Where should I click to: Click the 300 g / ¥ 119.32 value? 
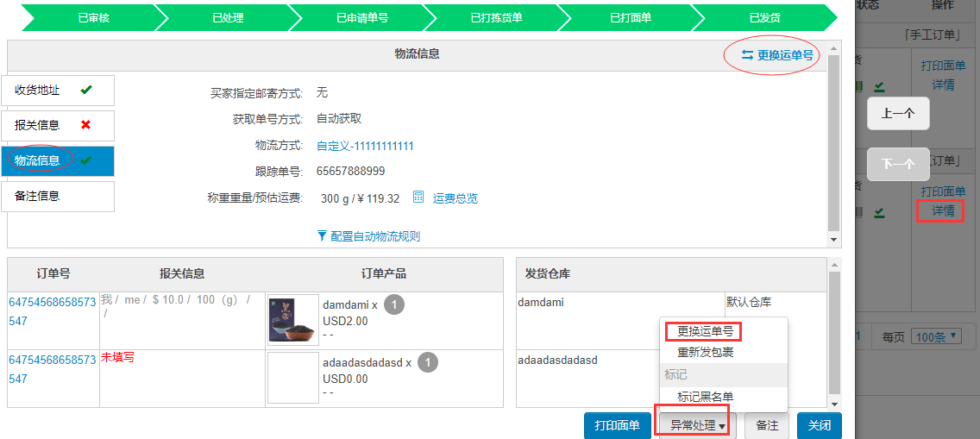click(x=360, y=198)
